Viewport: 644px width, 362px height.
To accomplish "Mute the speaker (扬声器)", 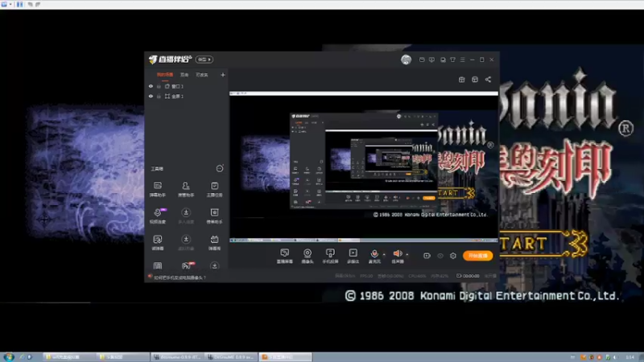I will [397, 256].
